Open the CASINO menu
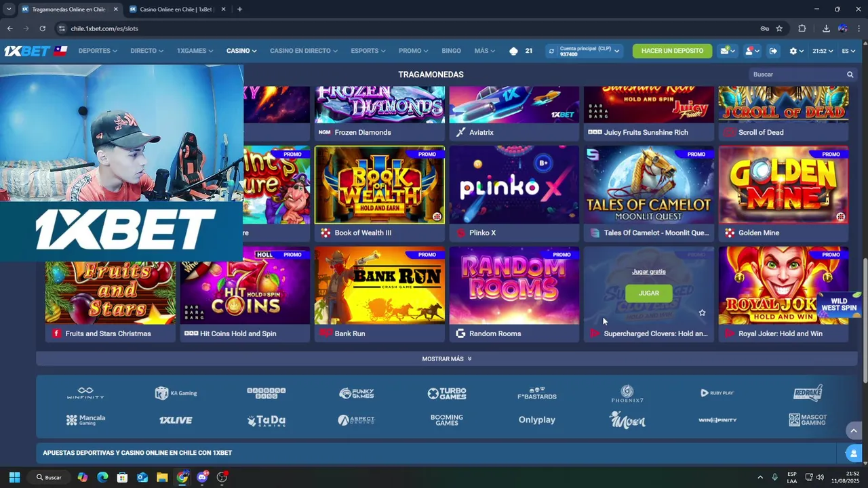The width and height of the screenshot is (868, 488). click(241, 51)
